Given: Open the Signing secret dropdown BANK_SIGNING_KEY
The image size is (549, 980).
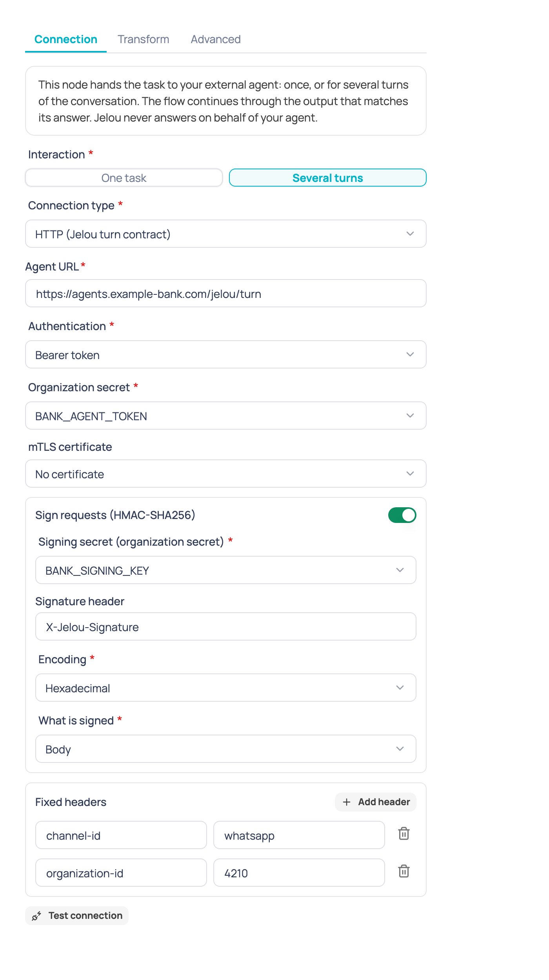Looking at the screenshot, I should pos(226,570).
